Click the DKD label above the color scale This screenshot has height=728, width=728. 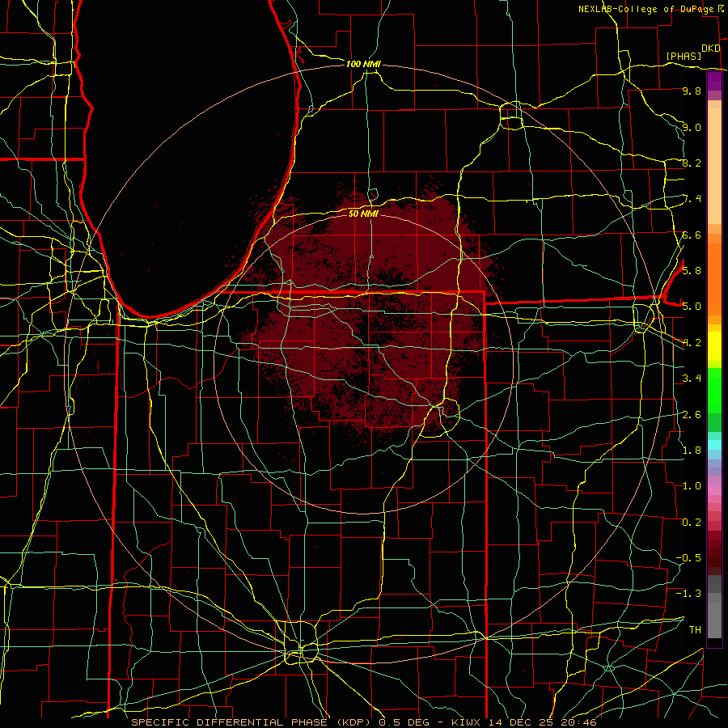(710, 48)
